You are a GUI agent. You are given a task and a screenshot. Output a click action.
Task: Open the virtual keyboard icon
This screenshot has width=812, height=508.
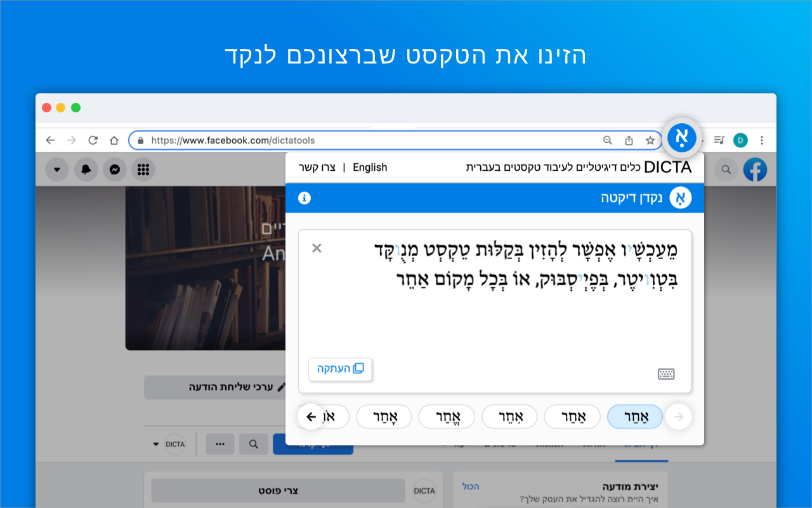pyautogui.click(x=666, y=374)
